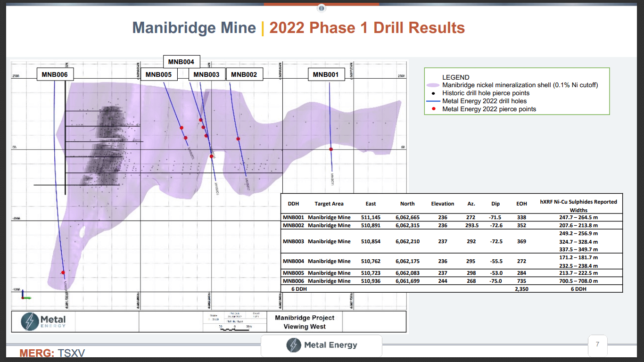This screenshot has width=644, height=362.
Task: Click 'hXRF Ni-Cu Sulphides Reported Widths' header
Action: [578, 206]
